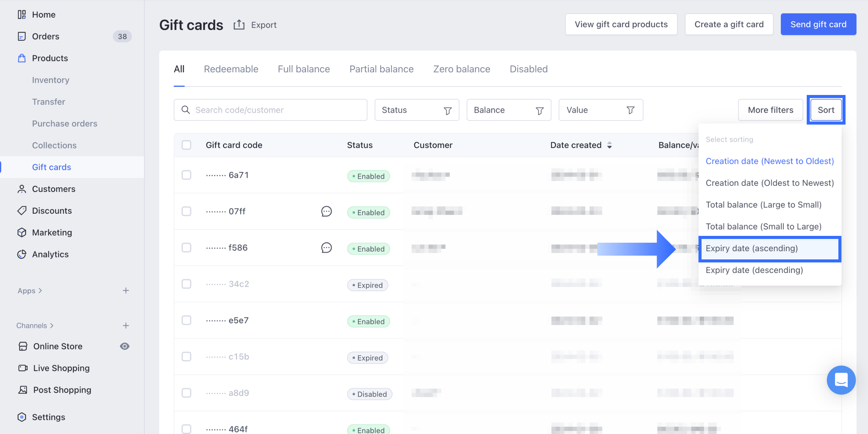Click the Send gift card button
This screenshot has height=434, width=868.
coord(818,25)
